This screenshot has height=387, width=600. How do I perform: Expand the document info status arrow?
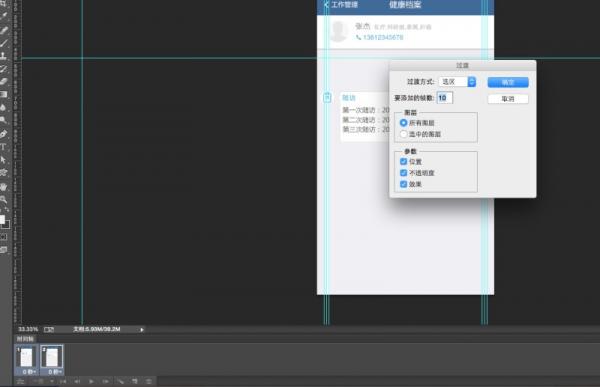click(142, 330)
